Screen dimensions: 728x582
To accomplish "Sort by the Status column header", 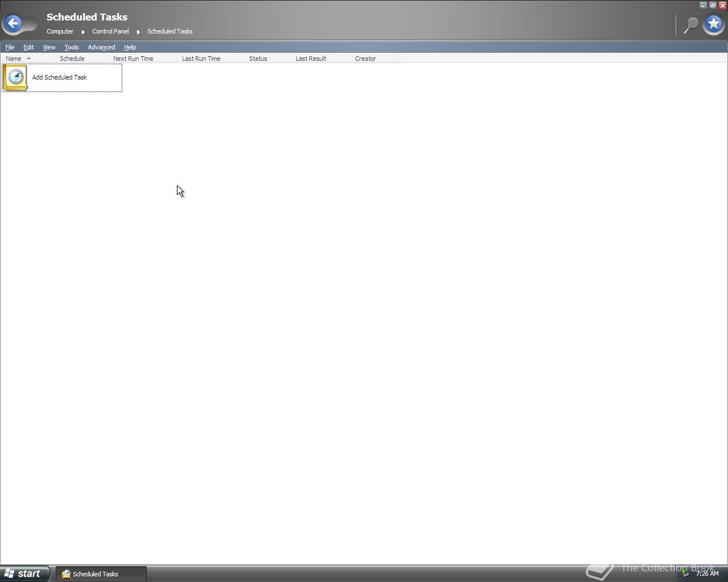I will point(267,59).
